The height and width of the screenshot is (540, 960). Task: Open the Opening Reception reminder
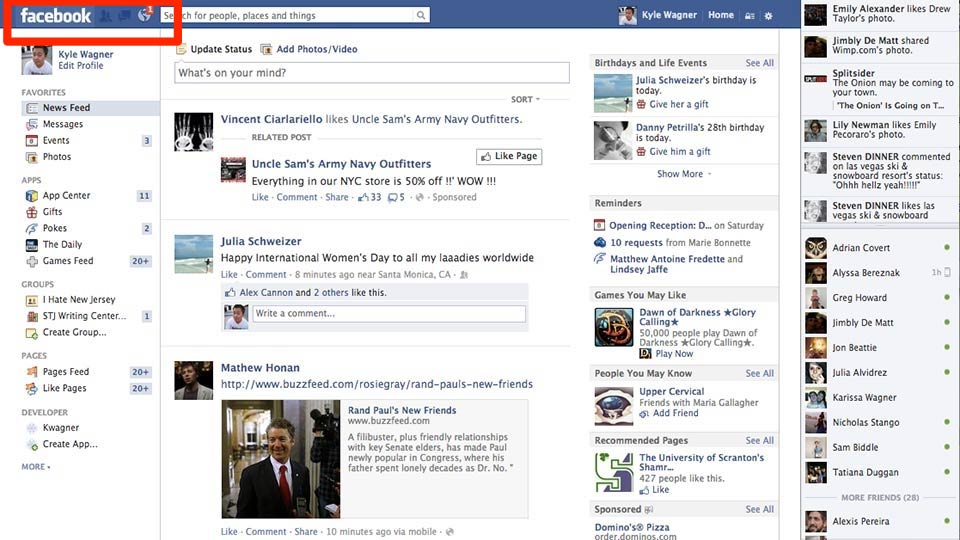[660, 225]
